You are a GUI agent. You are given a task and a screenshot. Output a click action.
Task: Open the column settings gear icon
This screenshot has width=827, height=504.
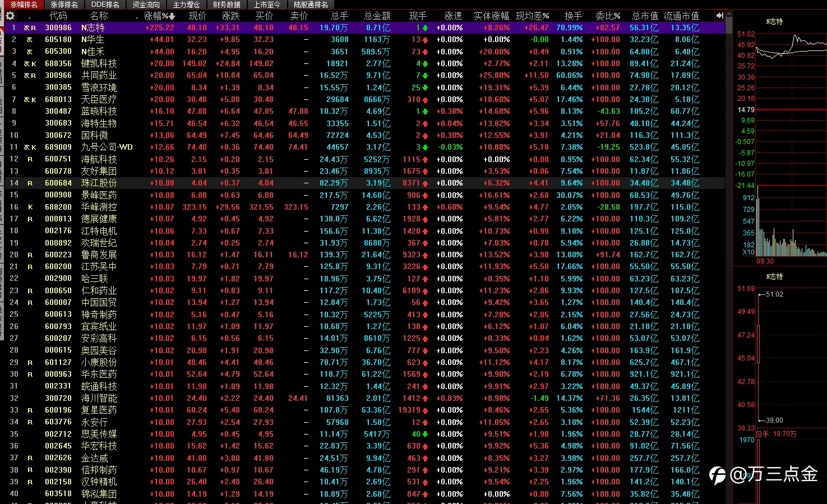[10, 16]
